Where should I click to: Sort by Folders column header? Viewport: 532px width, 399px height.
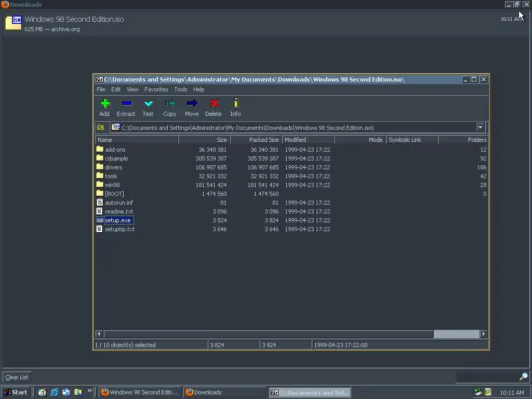[463, 140]
